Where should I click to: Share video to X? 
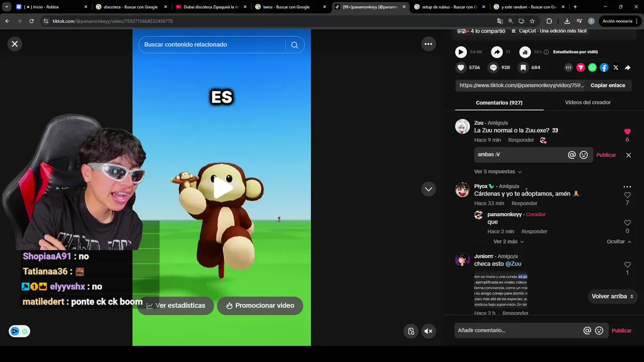(x=616, y=67)
